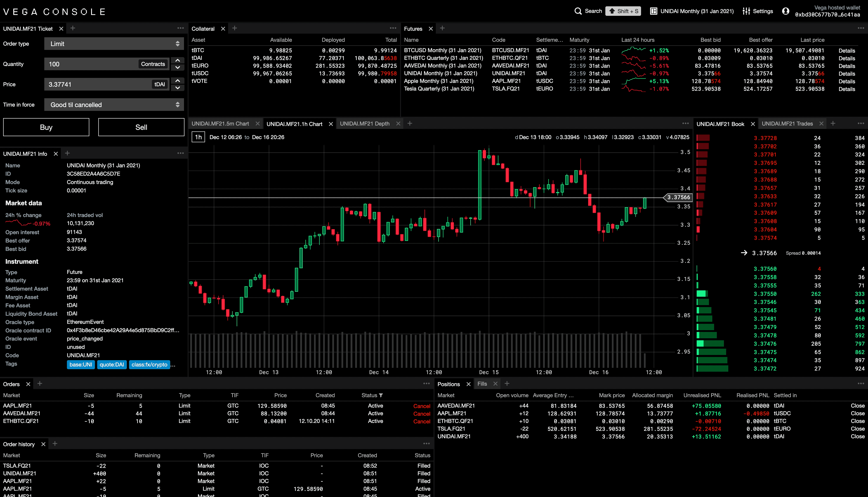Decrease Price with down stepper
This screenshot has height=497, width=868.
pyautogui.click(x=178, y=88)
